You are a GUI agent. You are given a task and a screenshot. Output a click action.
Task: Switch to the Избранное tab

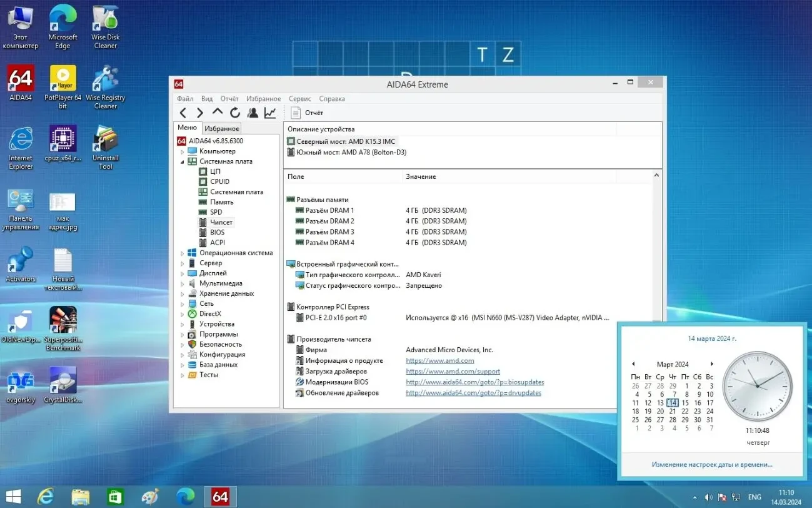pyautogui.click(x=221, y=128)
